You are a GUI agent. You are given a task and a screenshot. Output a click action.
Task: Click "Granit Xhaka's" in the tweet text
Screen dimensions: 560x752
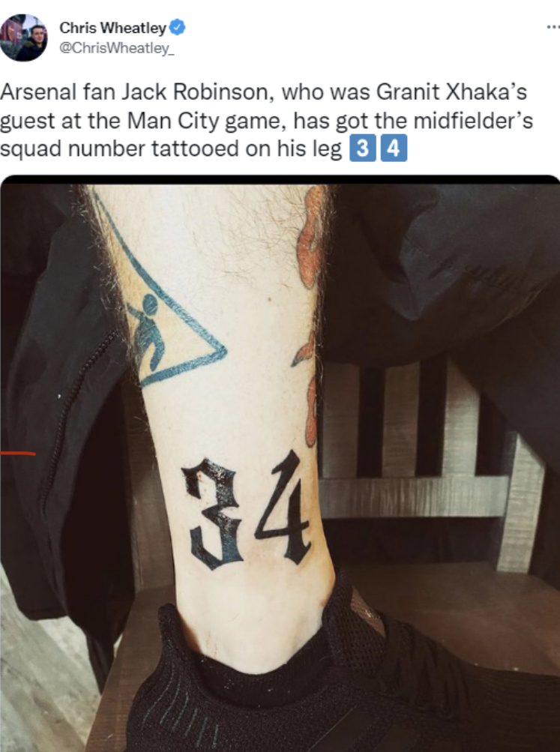tap(451, 91)
